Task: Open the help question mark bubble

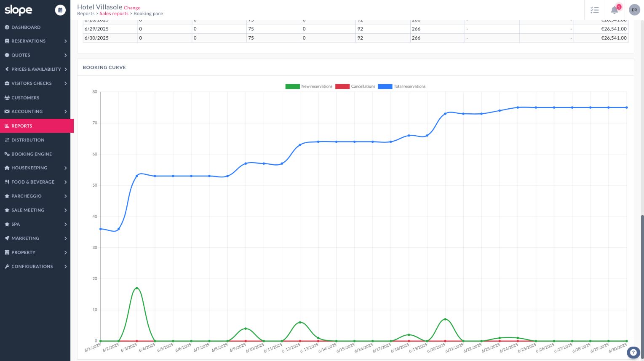Action: pyautogui.click(x=633, y=353)
